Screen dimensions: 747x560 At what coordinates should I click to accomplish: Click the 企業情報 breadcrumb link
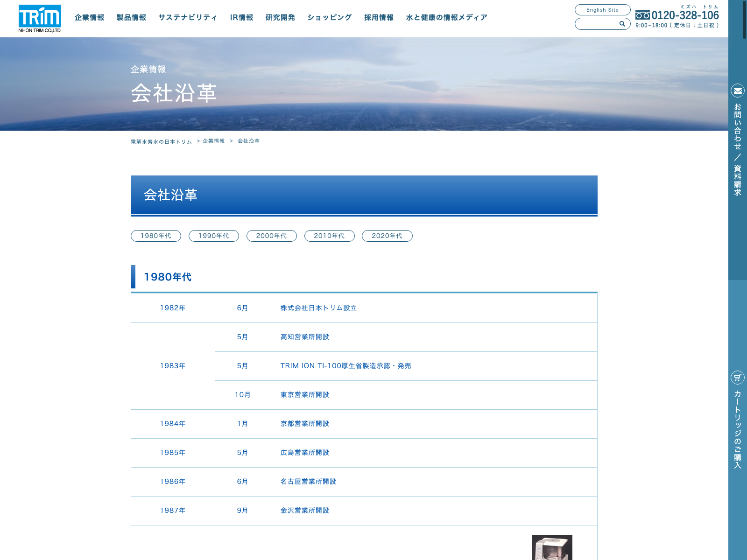[x=214, y=141]
